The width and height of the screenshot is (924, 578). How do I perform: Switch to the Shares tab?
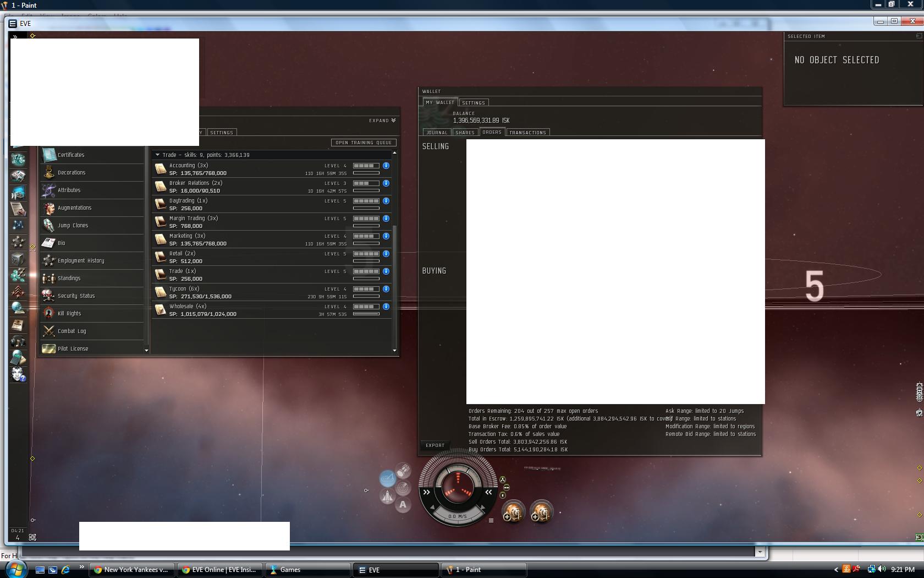click(x=465, y=133)
